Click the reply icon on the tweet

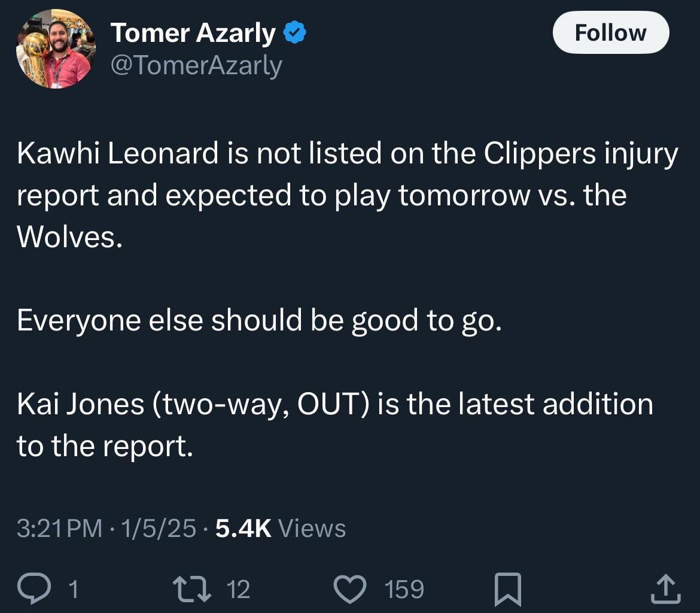[x=36, y=588]
